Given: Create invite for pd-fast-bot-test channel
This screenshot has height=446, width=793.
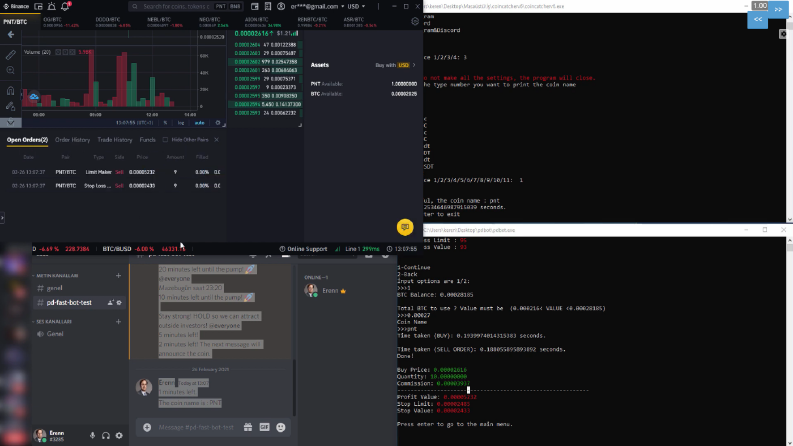Looking at the screenshot, I should point(110,302).
